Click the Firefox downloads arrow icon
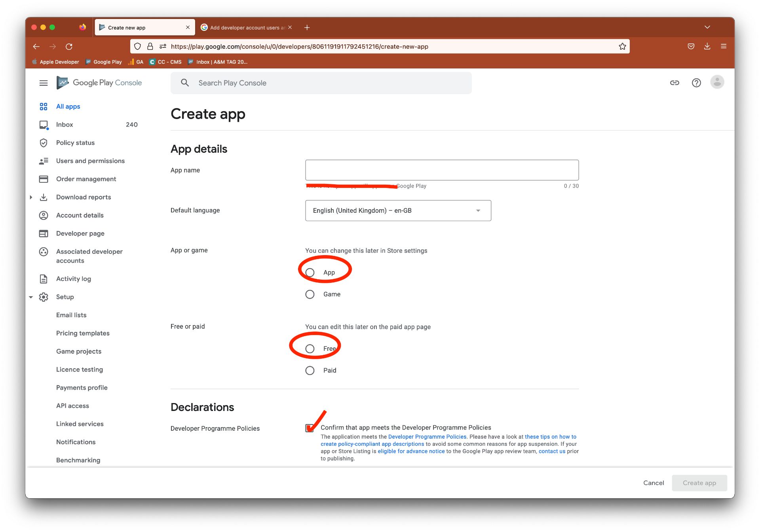 tap(707, 46)
